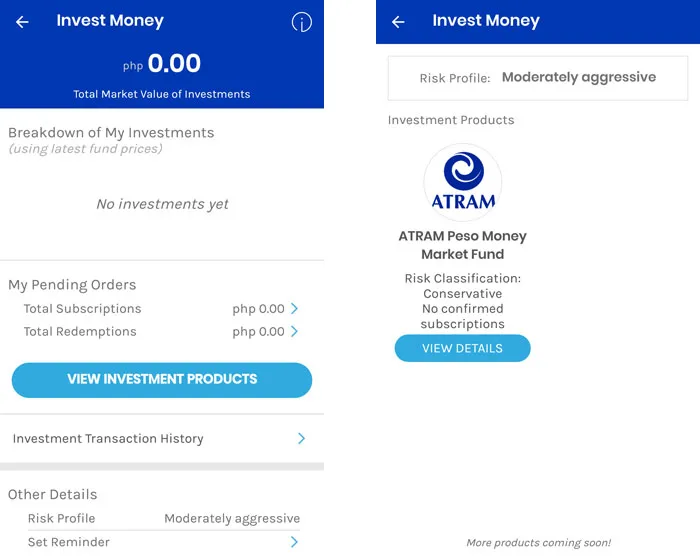This screenshot has height=557, width=700.
Task: Tap Total Redemptions php 0.00 amount
Action: point(258,332)
